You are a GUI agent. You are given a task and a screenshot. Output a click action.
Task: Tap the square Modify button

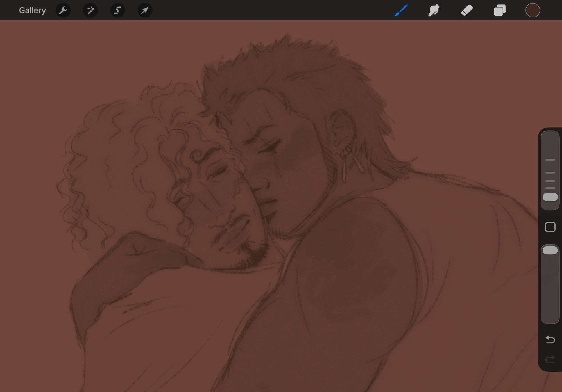[x=550, y=227]
